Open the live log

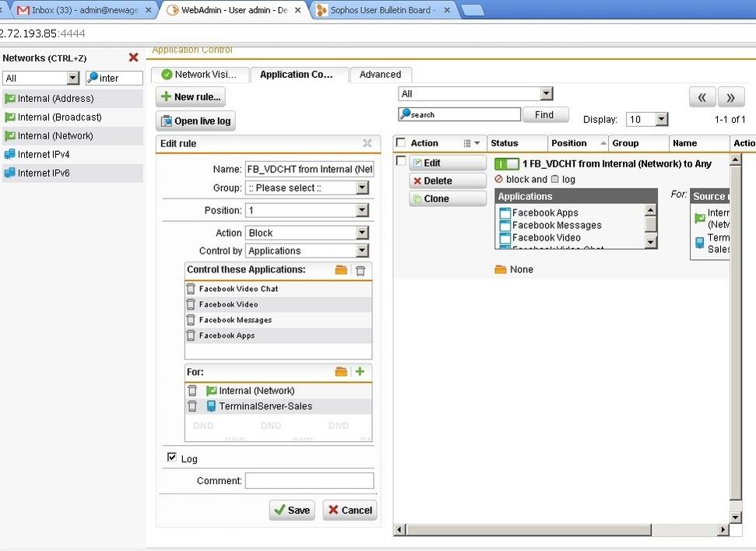tap(195, 121)
